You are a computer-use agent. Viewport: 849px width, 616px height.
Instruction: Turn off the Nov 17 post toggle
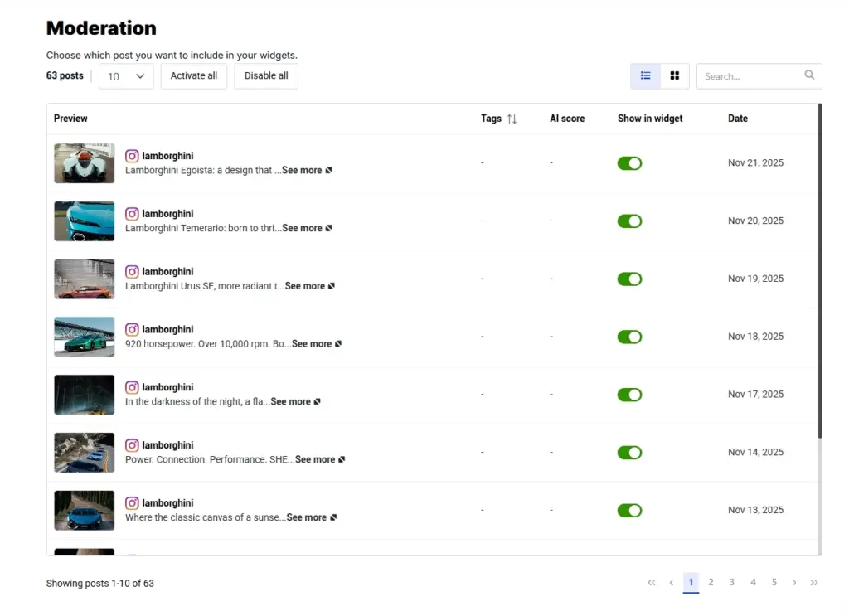pyautogui.click(x=629, y=394)
